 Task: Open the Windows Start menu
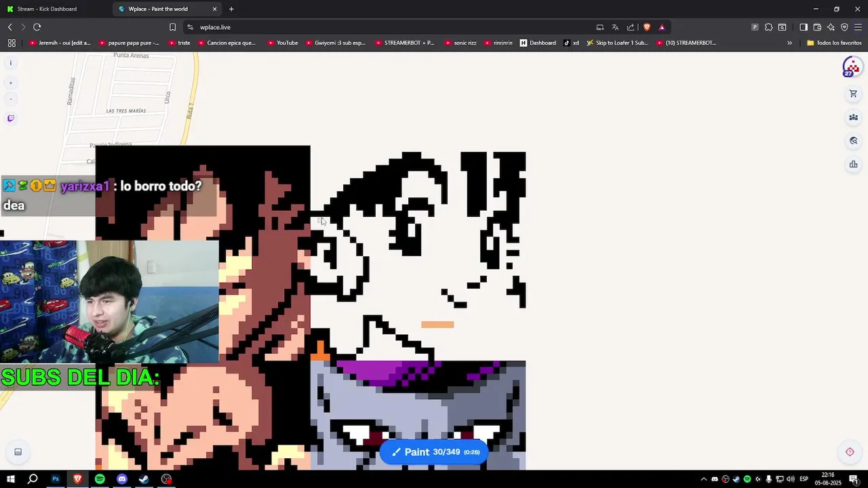click(x=10, y=479)
